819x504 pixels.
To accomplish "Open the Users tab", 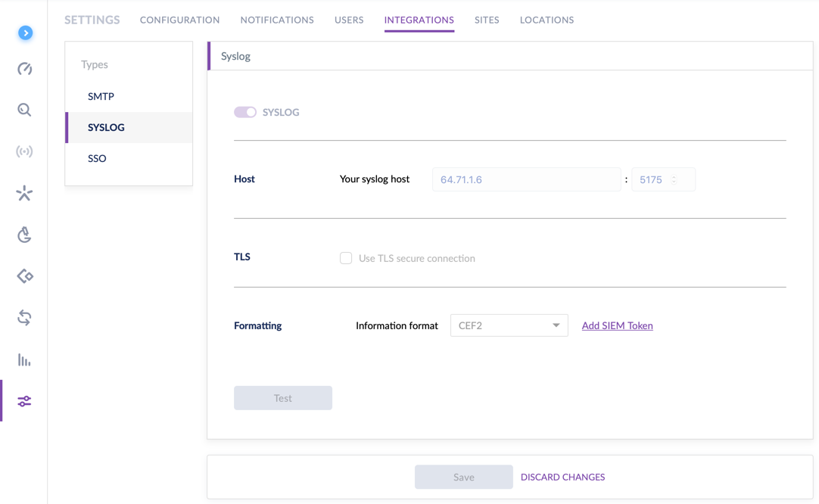I will 349,20.
